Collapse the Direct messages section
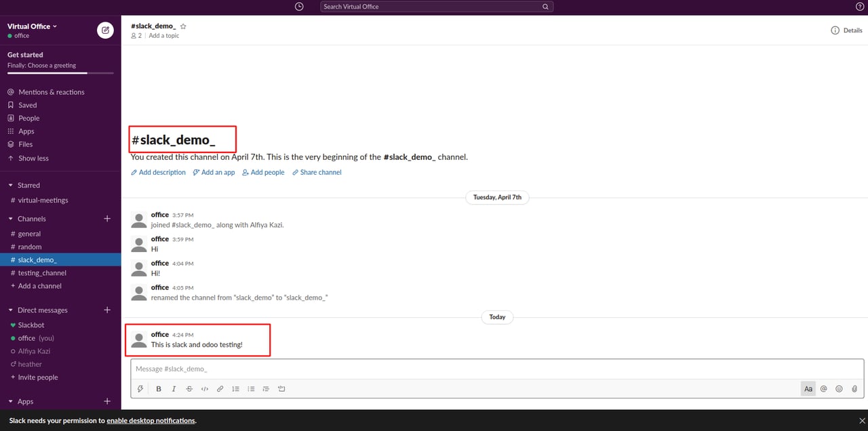868x431 pixels. [x=11, y=310]
